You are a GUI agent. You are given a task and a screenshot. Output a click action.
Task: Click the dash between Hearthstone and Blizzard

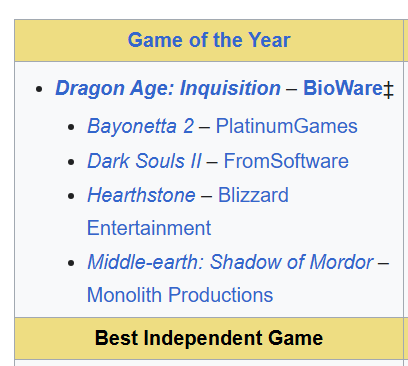(x=207, y=196)
